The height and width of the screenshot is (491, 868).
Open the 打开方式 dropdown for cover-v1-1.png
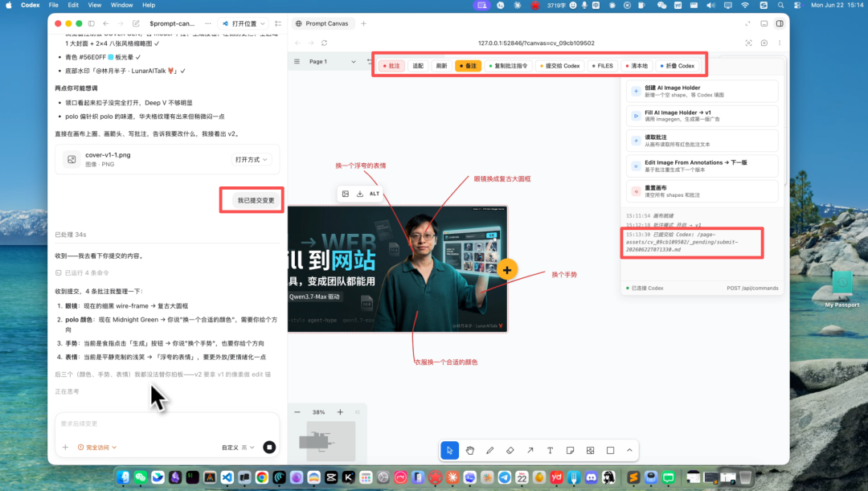pyautogui.click(x=252, y=159)
